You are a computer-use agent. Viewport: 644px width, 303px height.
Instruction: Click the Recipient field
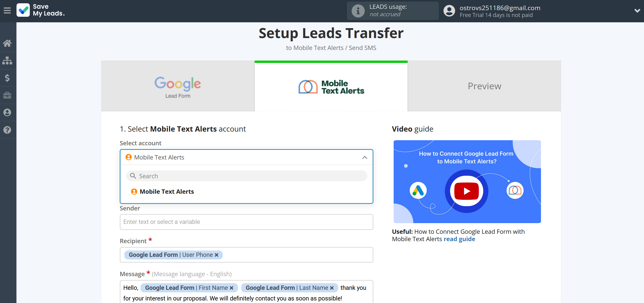point(246,255)
